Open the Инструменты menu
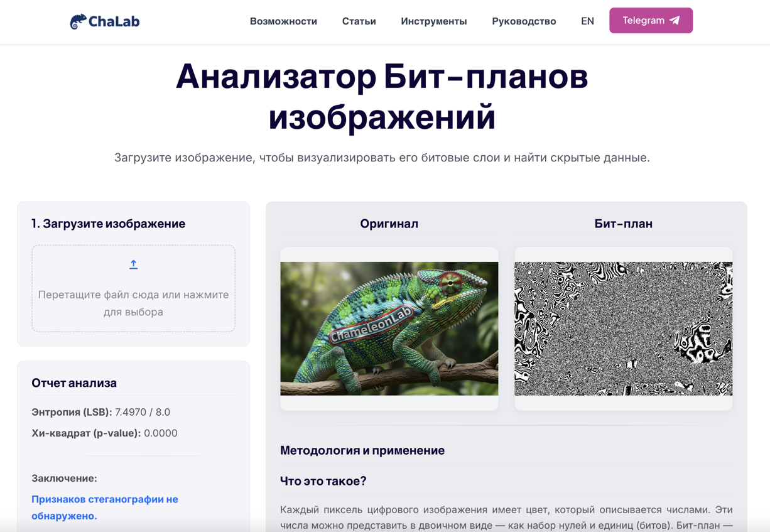 [x=434, y=21]
